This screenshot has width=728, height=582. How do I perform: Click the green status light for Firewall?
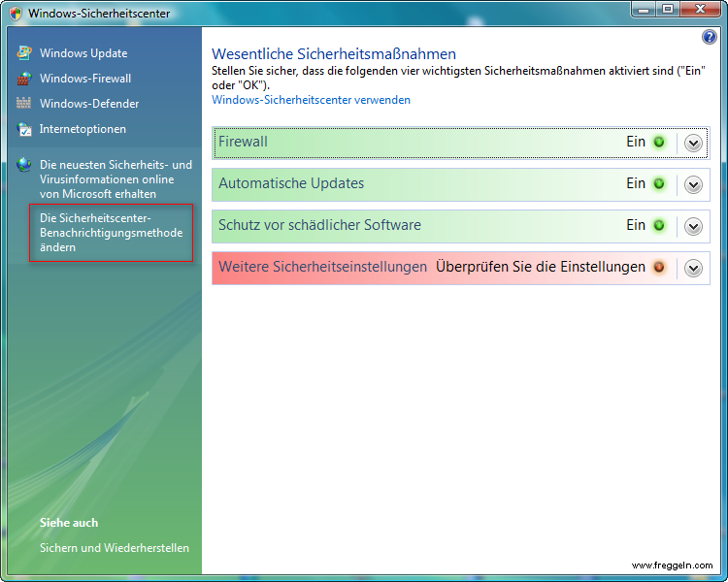(659, 142)
